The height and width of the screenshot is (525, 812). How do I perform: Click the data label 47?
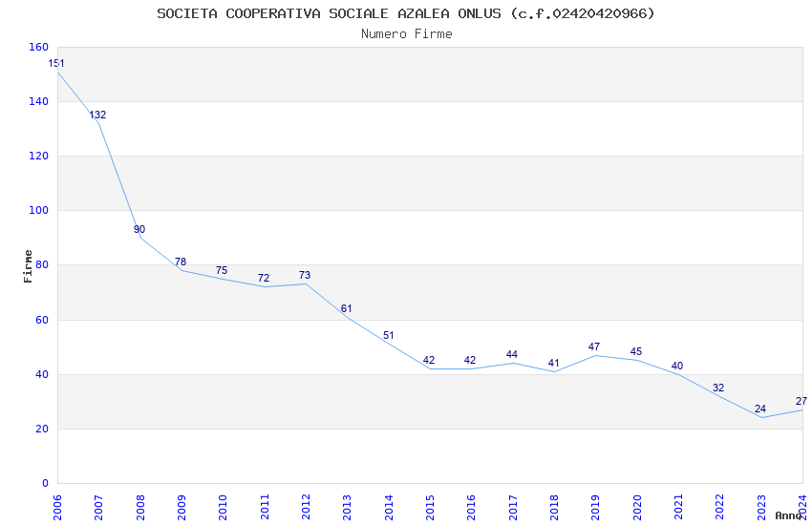(594, 347)
